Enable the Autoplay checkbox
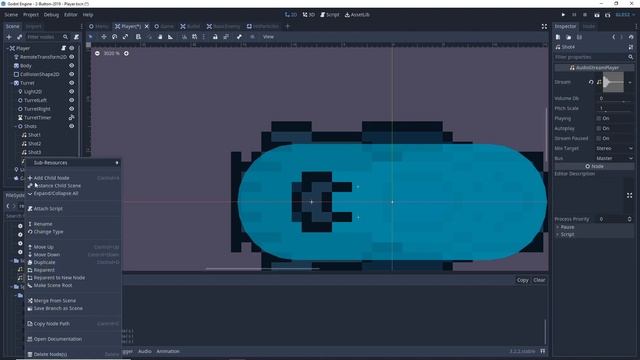The image size is (640, 360). (599, 128)
